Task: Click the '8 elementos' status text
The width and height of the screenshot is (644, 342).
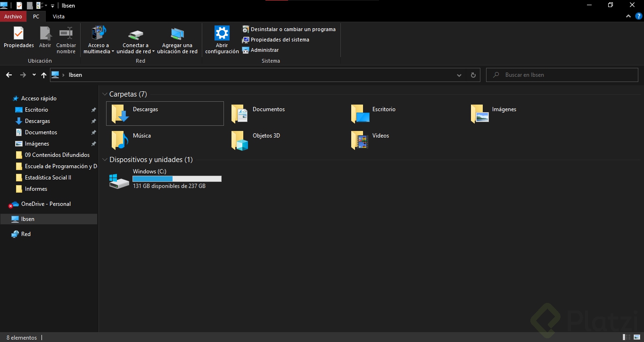Action: tap(22, 338)
